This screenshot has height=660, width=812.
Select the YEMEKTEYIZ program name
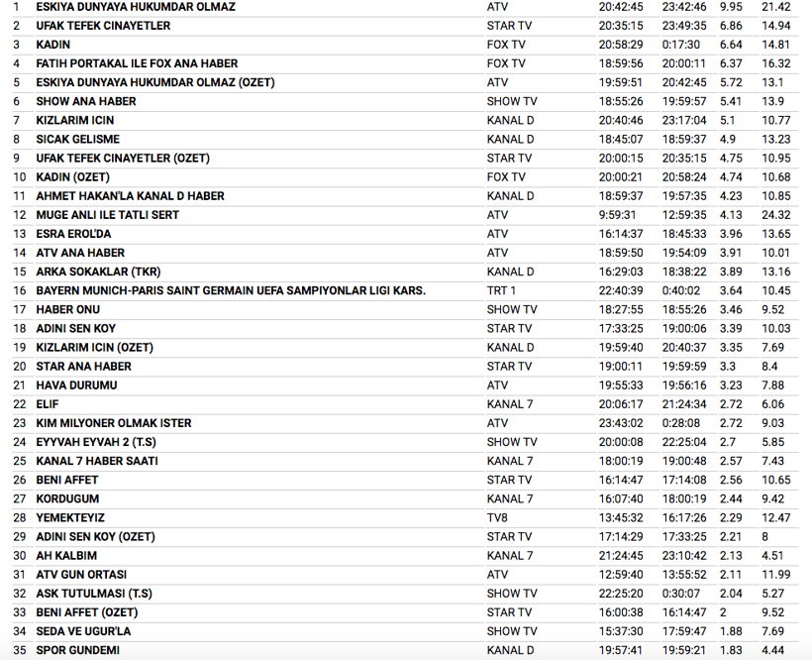click(70, 518)
